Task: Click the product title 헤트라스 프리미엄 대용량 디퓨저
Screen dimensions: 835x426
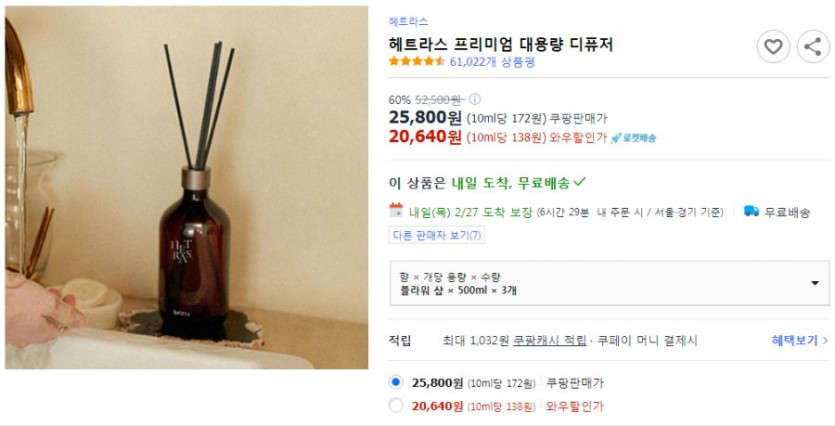Action: 501,44
